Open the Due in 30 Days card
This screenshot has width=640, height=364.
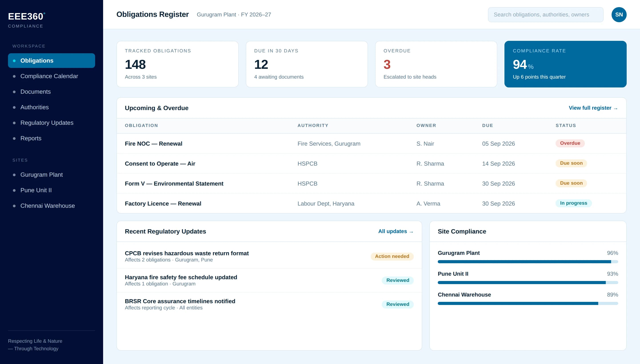click(x=307, y=64)
